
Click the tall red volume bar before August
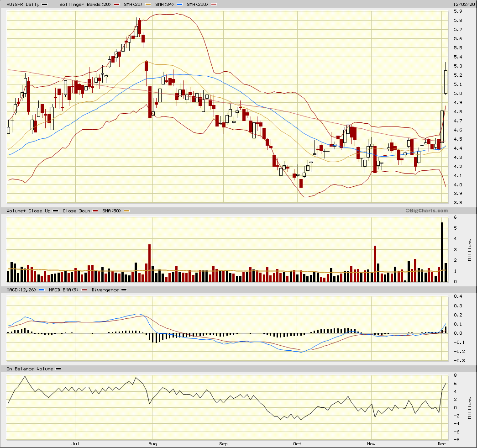(x=149, y=263)
